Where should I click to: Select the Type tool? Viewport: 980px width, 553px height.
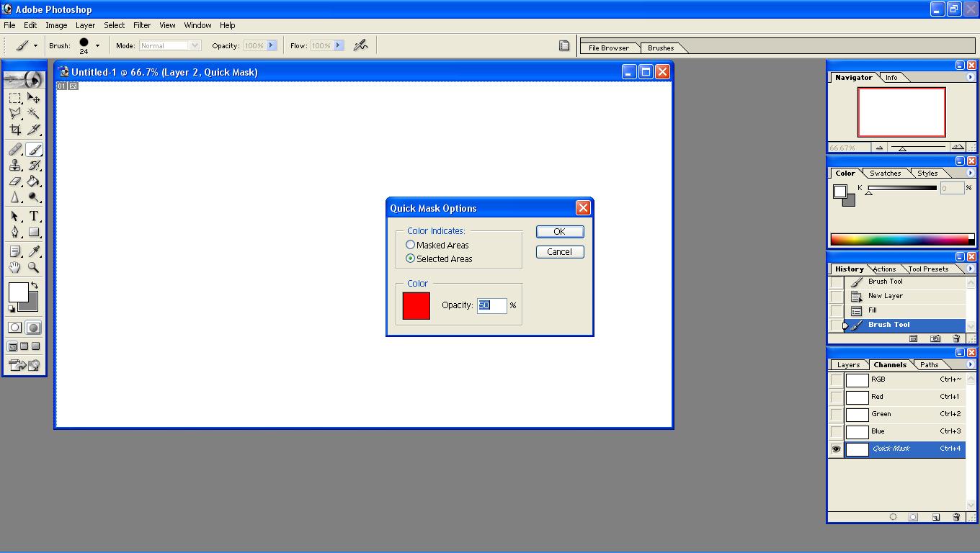pos(34,217)
